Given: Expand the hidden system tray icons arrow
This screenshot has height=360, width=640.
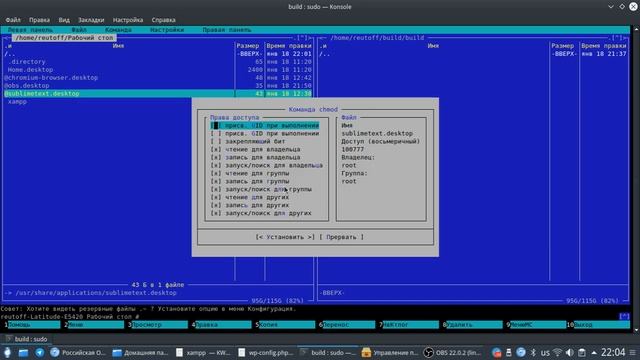Looking at the screenshot, I should click(x=594, y=353).
